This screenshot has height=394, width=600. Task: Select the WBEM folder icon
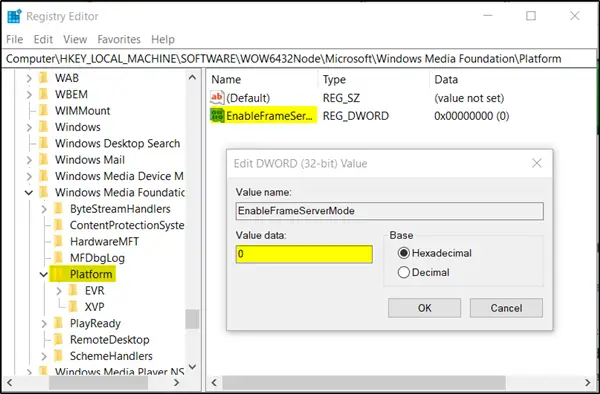click(44, 94)
